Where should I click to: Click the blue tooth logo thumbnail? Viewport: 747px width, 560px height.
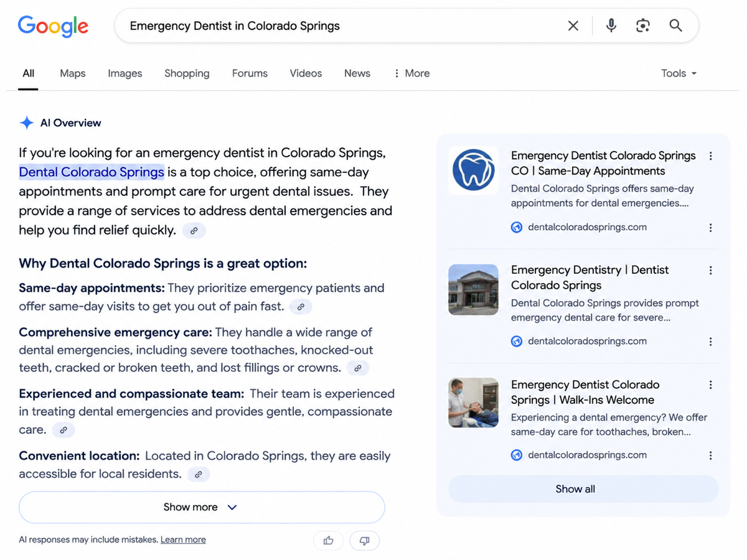point(474,170)
